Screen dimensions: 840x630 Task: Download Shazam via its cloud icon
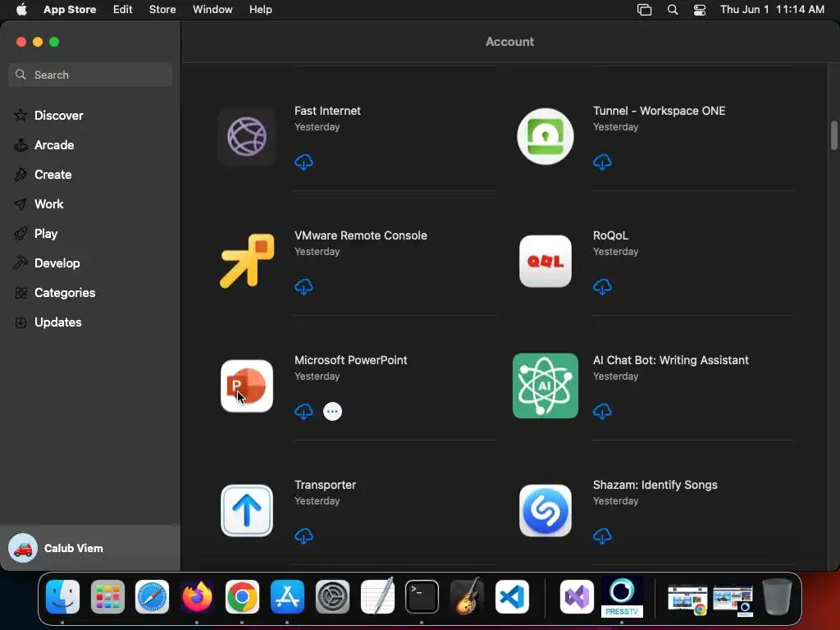point(602,536)
